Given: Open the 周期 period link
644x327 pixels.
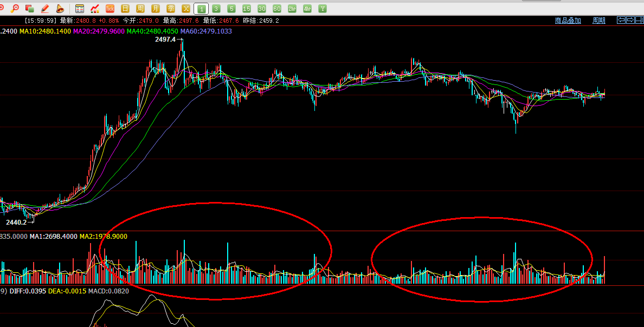Looking at the screenshot, I should tap(599, 21).
